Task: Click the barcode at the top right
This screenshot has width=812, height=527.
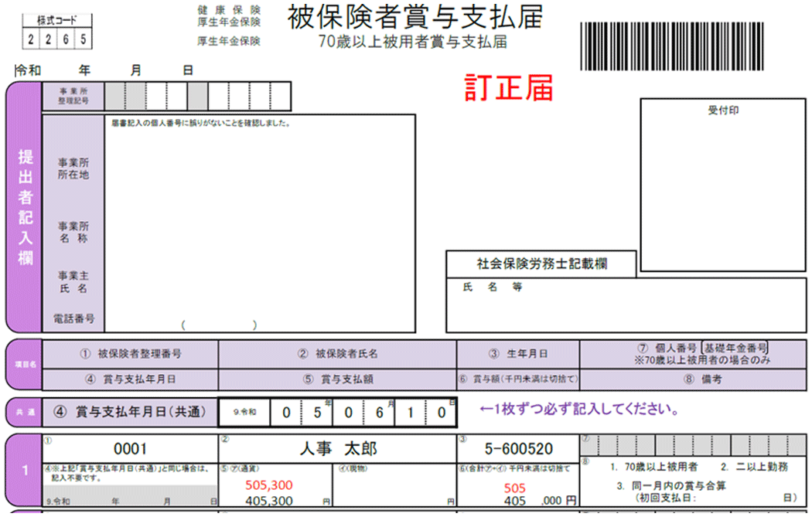Action: tap(672, 46)
